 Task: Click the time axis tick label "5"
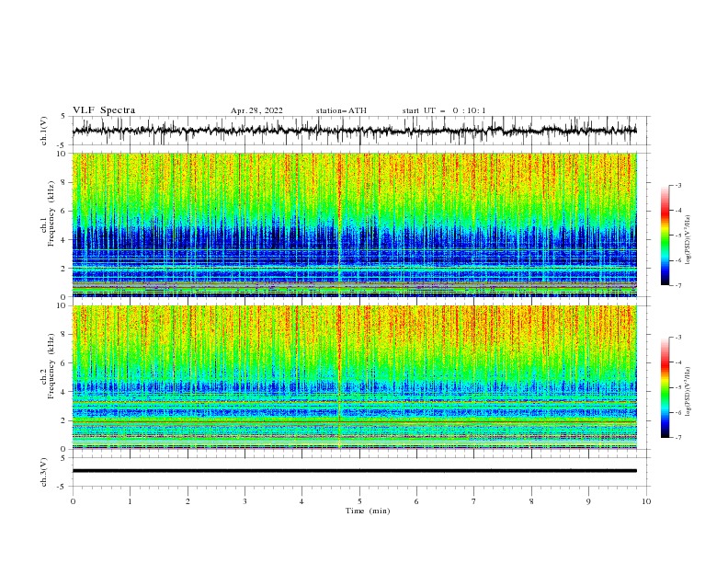359,501
